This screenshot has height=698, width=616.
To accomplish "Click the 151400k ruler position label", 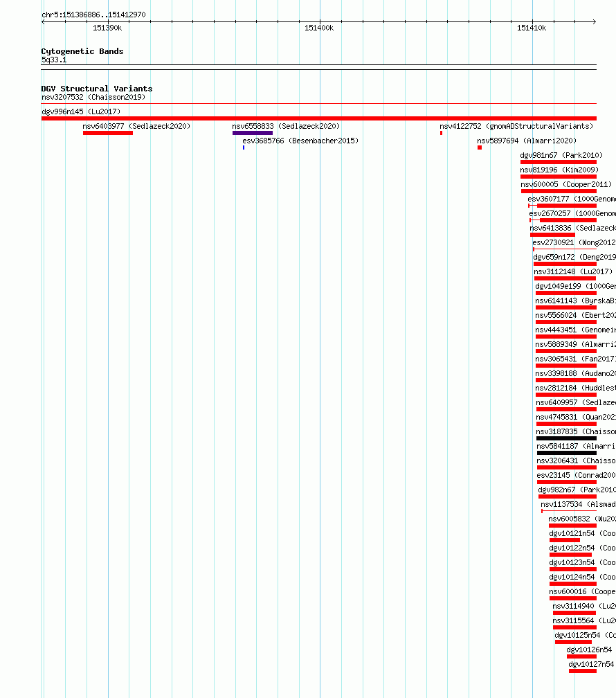I will pyautogui.click(x=319, y=28).
